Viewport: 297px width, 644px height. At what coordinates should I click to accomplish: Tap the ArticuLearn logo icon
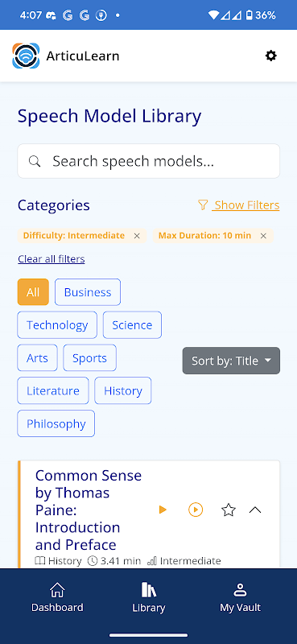click(x=26, y=56)
